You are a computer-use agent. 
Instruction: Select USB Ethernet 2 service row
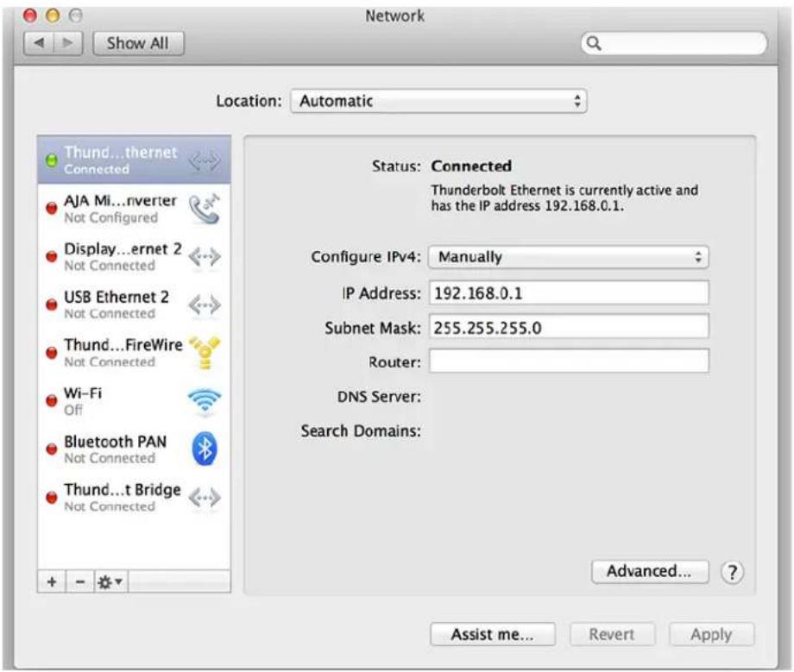134,305
